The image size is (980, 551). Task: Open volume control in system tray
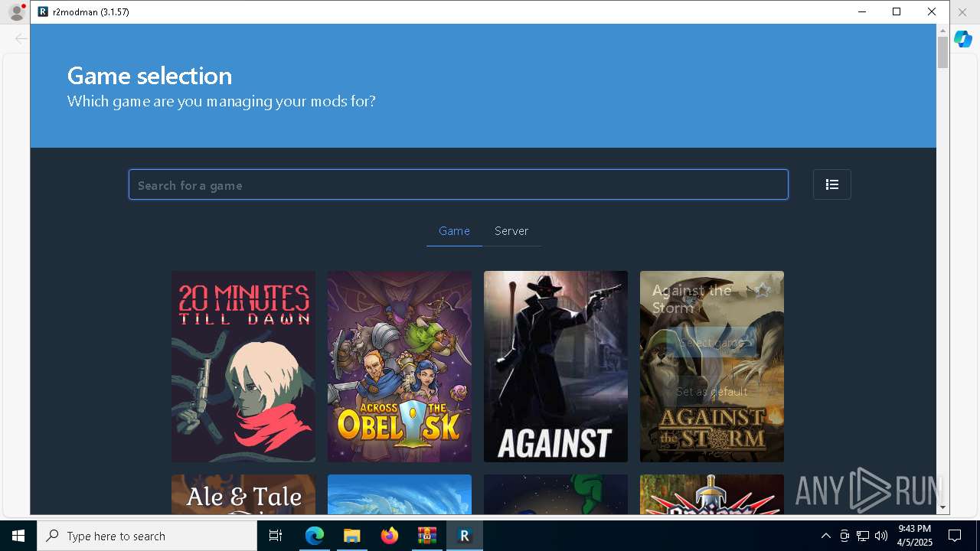click(880, 536)
